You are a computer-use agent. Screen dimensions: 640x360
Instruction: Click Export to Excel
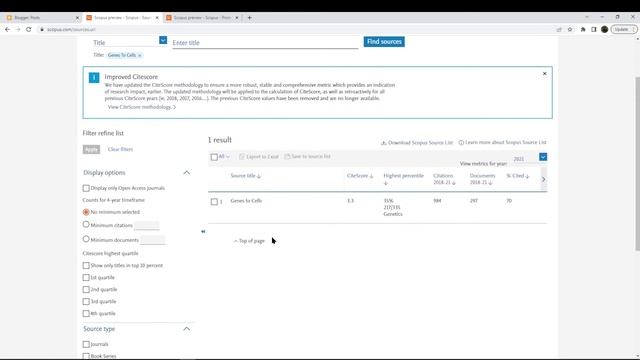pyautogui.click(x=259, y=157)
